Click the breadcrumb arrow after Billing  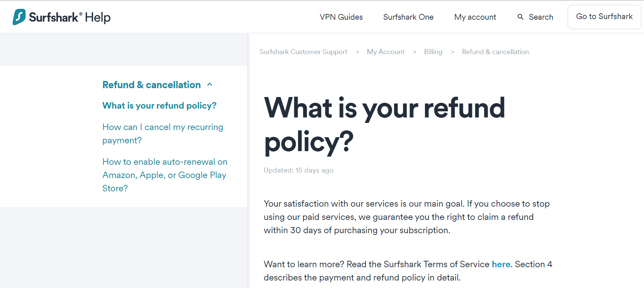pos(452,52)
